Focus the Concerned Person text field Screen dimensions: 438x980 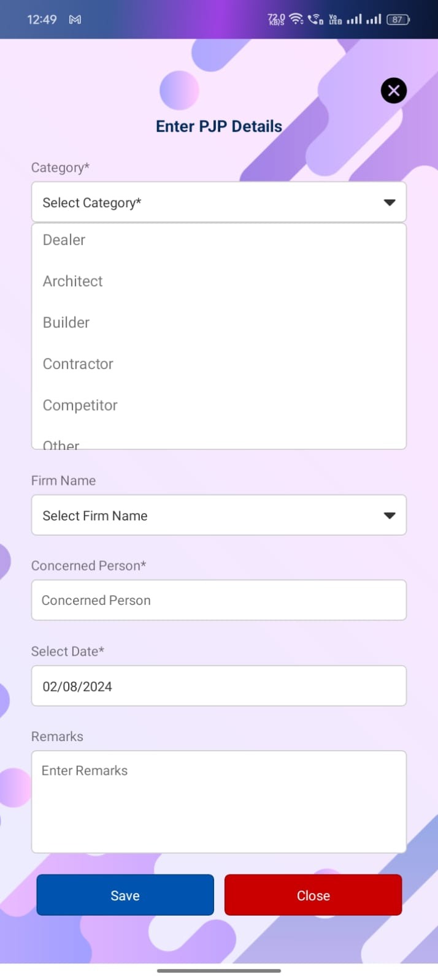click(218, 600)
